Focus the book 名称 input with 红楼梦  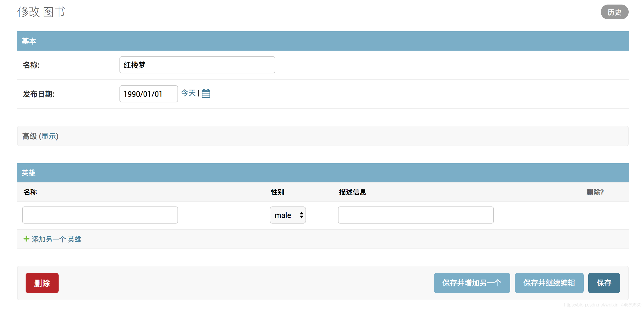[x=197, y=65]
